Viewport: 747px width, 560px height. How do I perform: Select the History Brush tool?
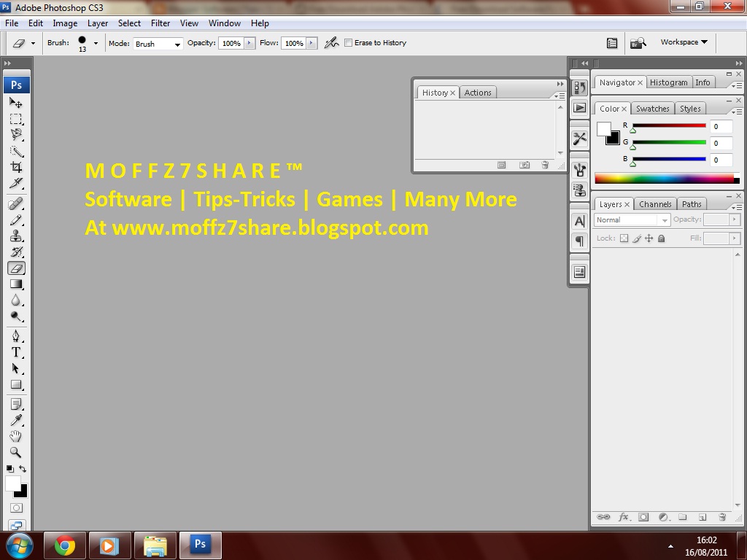[16, 252]
